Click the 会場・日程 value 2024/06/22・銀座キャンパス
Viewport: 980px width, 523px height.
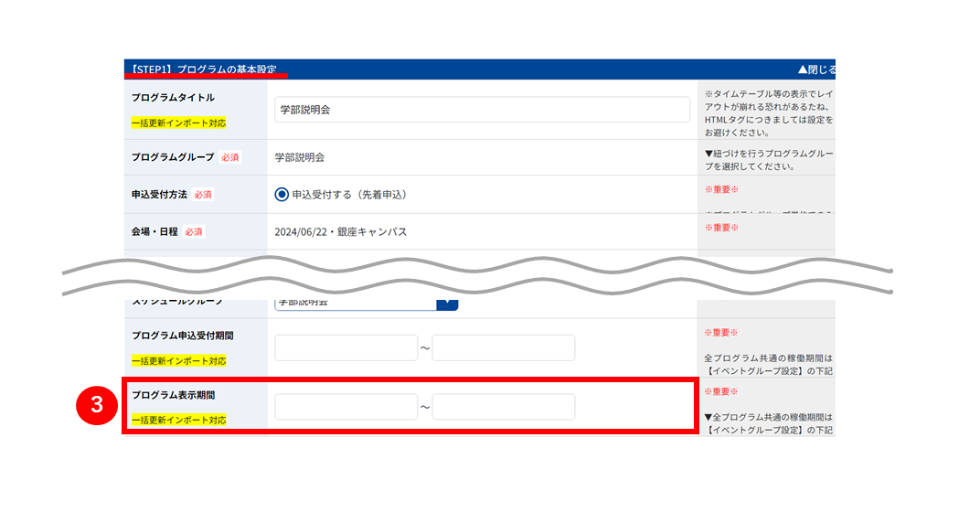tap(341, 232)
